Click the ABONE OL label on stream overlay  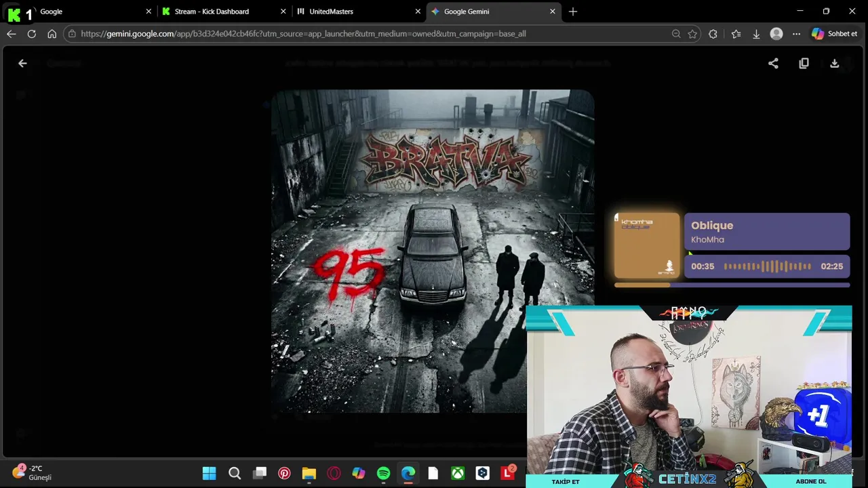[x=811, y=481]
